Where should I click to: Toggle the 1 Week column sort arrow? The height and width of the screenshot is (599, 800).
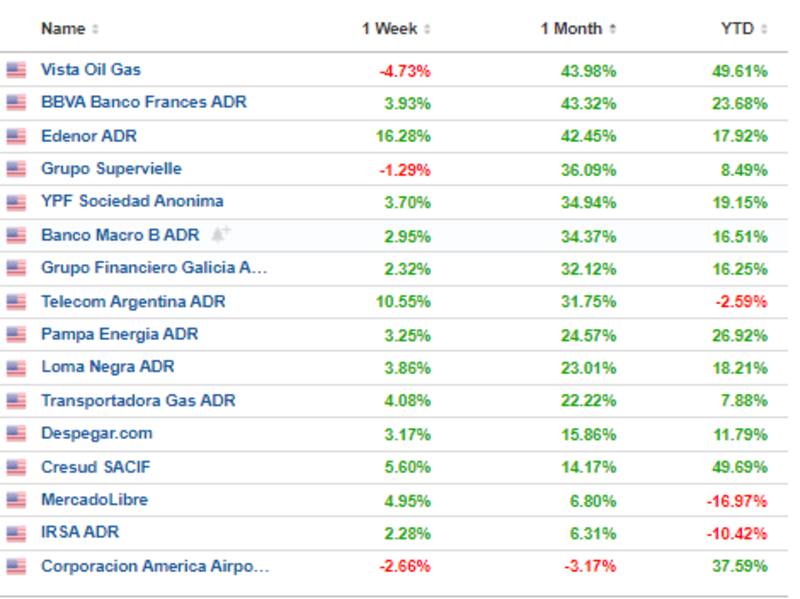coord(428,30)
